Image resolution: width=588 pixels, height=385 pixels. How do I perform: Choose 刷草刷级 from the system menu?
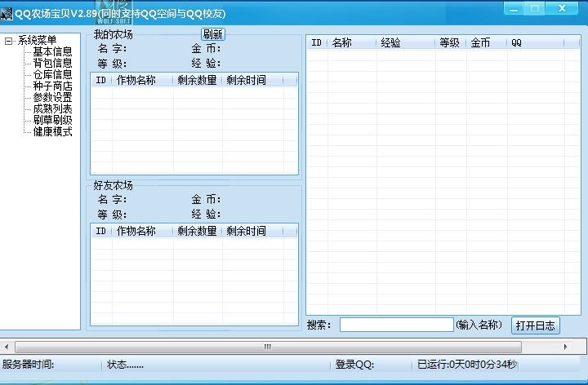52,121
